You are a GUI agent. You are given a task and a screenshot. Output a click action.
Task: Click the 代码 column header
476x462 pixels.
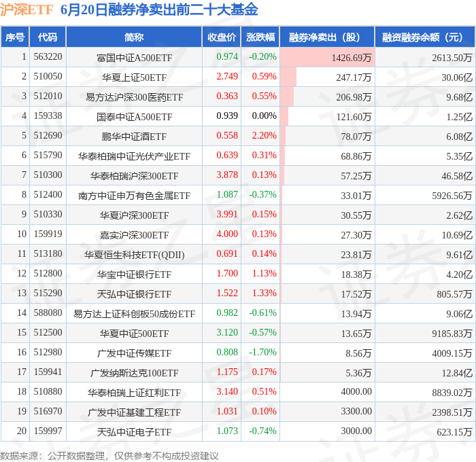(48, 37)
